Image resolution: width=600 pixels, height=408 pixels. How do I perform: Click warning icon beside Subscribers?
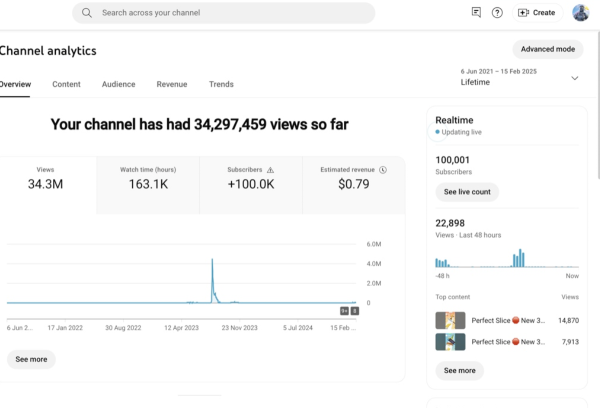click(270, 170)
